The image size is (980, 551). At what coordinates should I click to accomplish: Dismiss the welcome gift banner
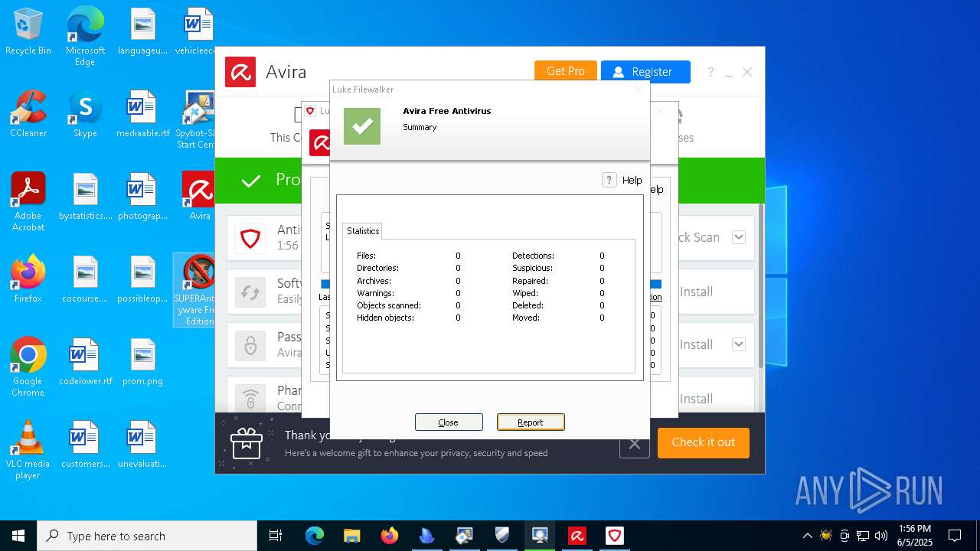(634, 443)
